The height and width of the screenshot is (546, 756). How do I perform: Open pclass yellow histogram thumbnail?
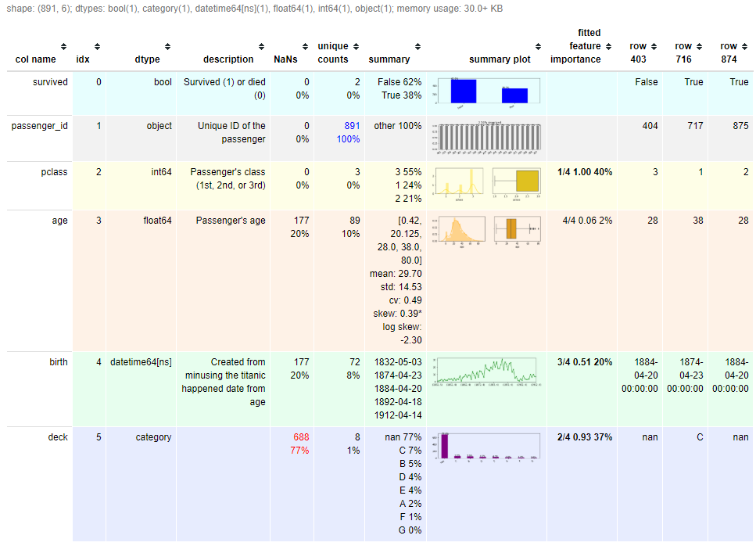pos(458,183)
